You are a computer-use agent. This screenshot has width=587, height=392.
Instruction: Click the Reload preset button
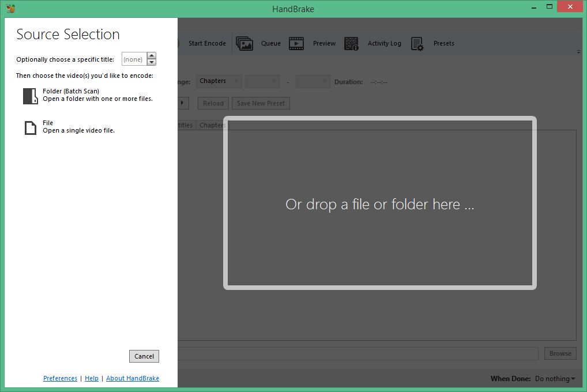213,103
